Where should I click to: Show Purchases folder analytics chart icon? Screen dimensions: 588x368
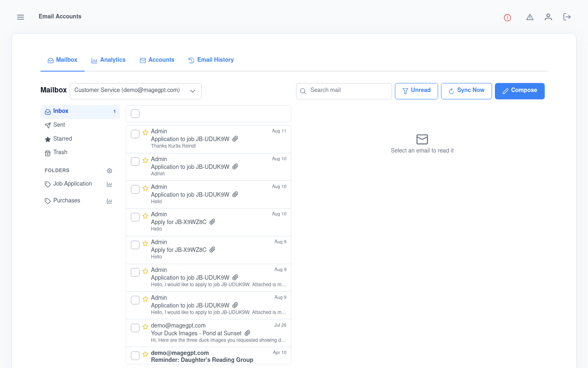[x=109, y=201]
